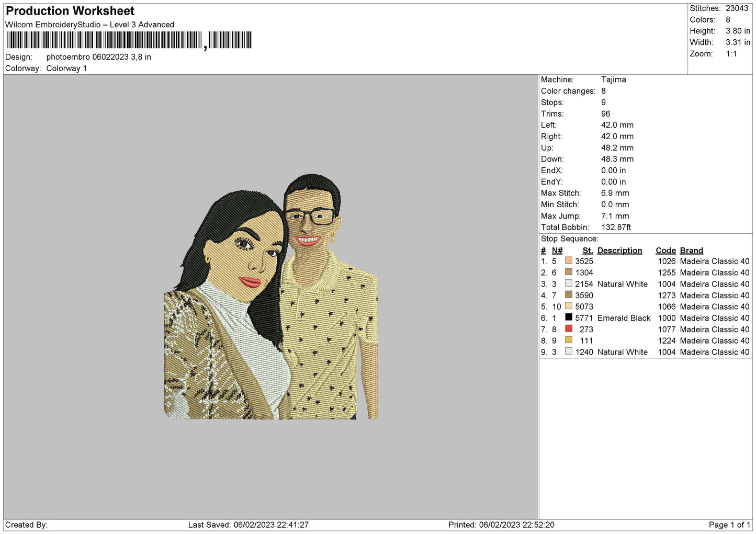Click the thread code 1077
Image resolution: width=756 pixels, height=534 pixels.
tap(667, 330)
